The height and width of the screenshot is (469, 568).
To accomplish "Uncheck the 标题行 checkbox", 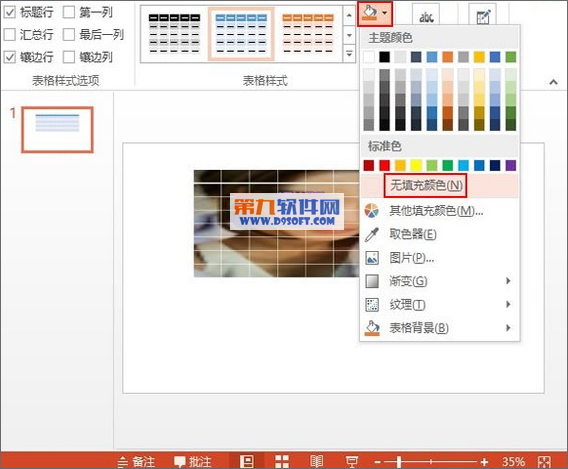I will click(x=10, y=12).
